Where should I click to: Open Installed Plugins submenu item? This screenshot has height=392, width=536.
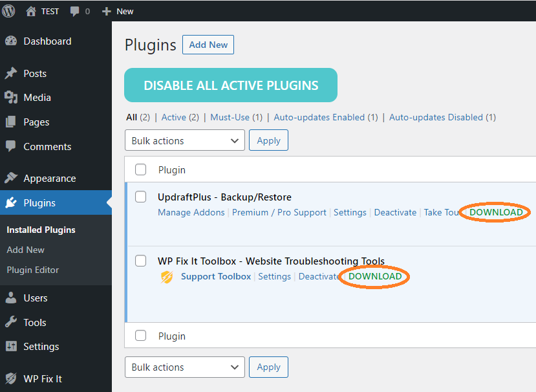click(x=41, y=230)
